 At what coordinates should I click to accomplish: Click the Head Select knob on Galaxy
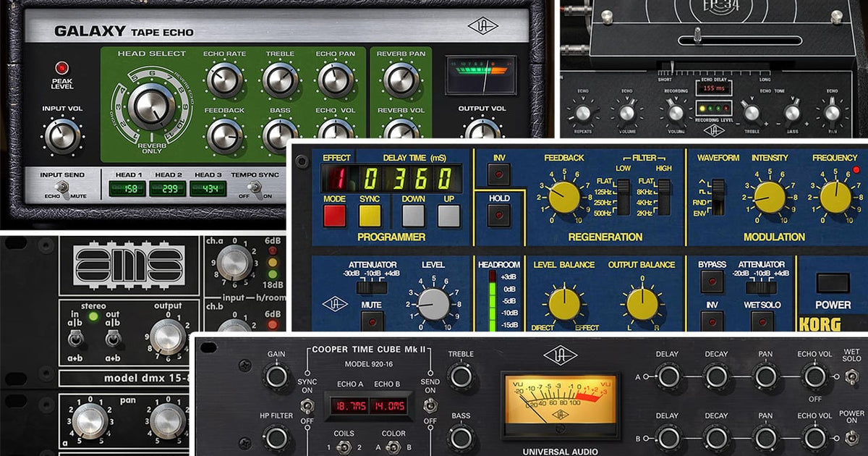coord(151,106)
